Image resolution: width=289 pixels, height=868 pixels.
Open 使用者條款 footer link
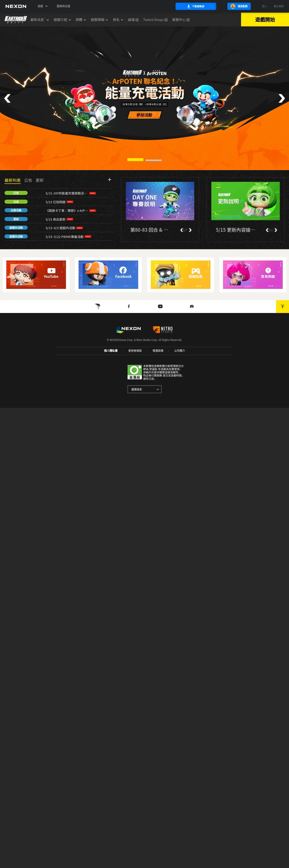135,351
